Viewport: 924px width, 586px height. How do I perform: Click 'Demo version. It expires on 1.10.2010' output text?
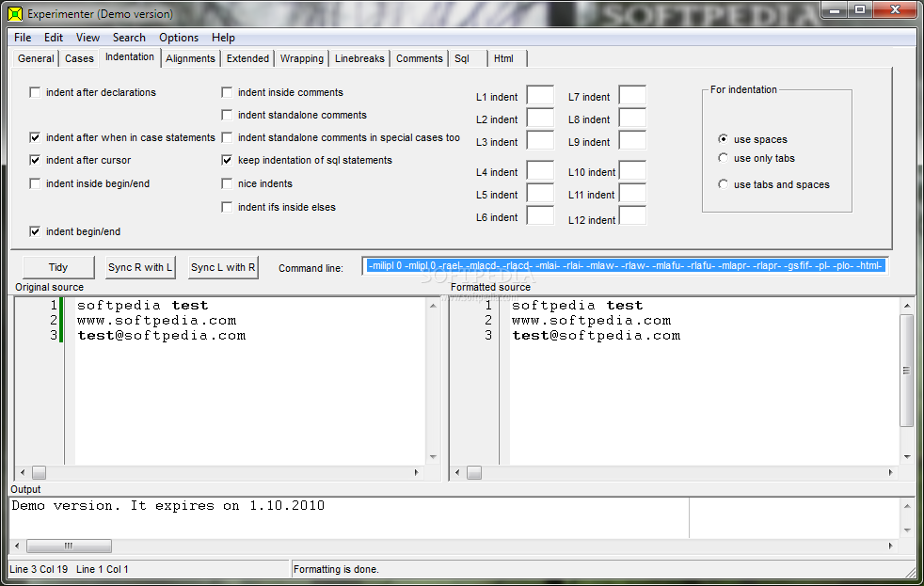pos(167,506)
